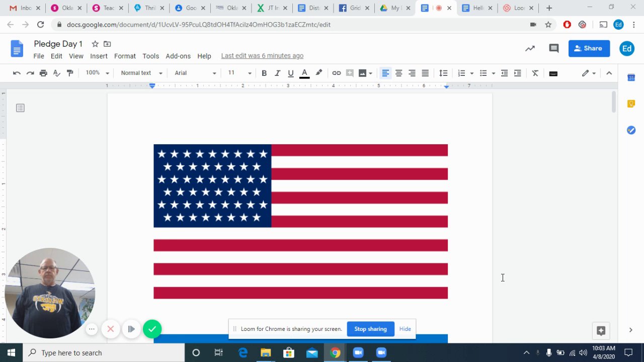Viewport: 644px width, 362px height.
Task: Click the browser address bar
Action: pyautogui.click(x=292, y=25)
